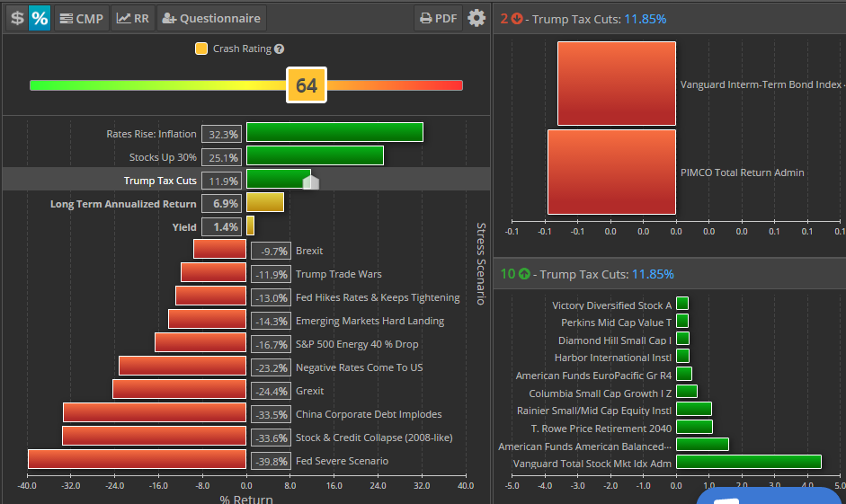Open the RR chart view
Screen dimensions: 846x504
pyautogui.click(x=133, y=18)
